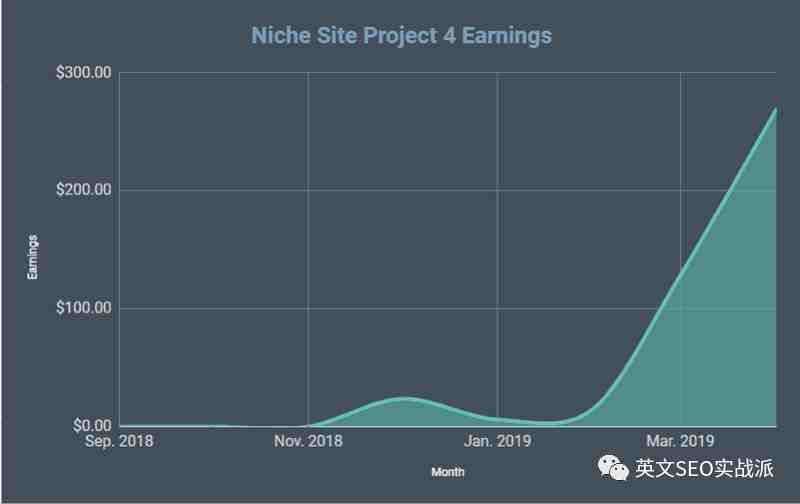Click the Jan. 2019 x-axis label
Screen dimensions: 800x504
click(497, 441)
